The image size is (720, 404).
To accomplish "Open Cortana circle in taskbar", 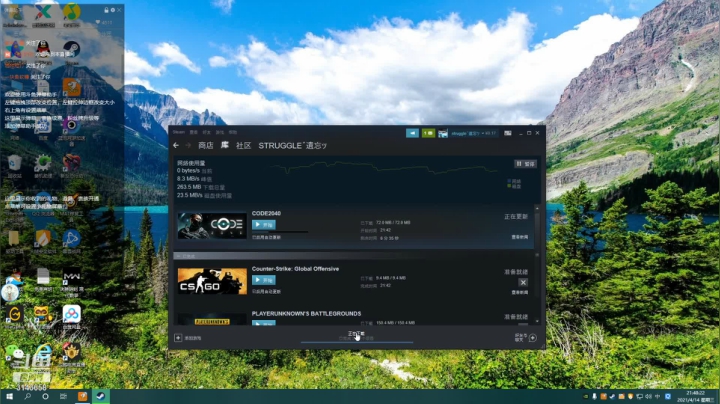I will pos(45,396).
